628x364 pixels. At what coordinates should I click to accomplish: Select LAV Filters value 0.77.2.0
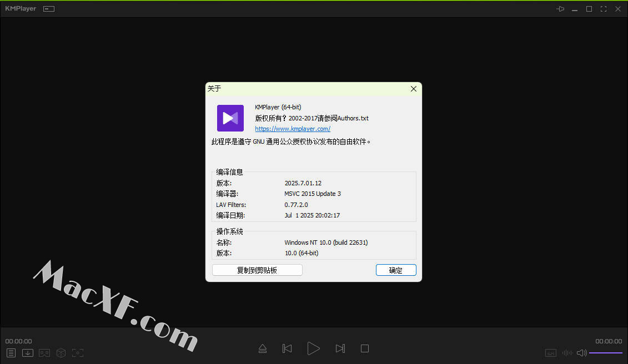(x=297, y=205)
